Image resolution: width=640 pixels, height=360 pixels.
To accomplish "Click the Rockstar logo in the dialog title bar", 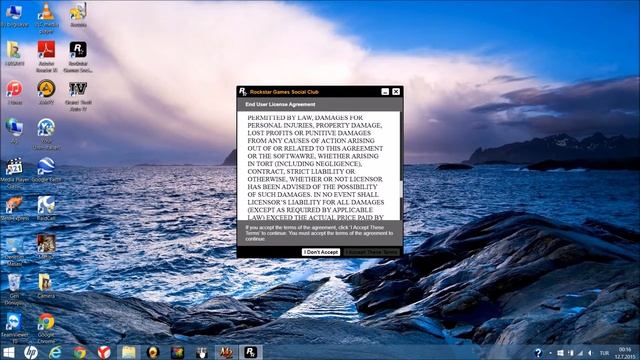I will point(243,92).
